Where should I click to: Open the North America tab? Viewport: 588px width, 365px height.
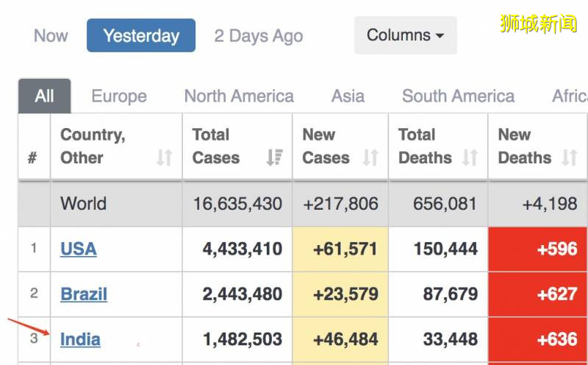tap(238, 96)
